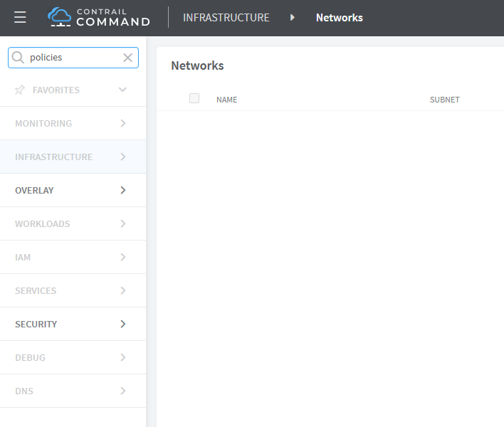Open the Services sidebar menu

[x=36, y=290]
